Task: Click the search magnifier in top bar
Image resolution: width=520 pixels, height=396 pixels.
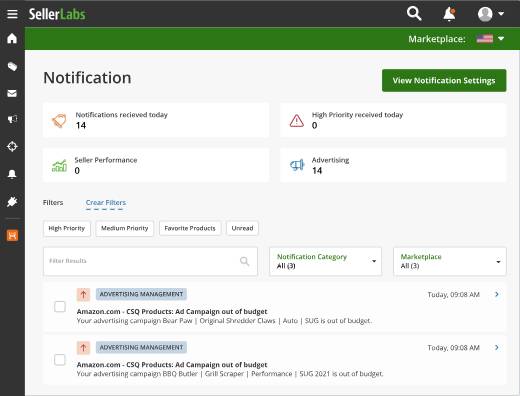Action: 414,14
